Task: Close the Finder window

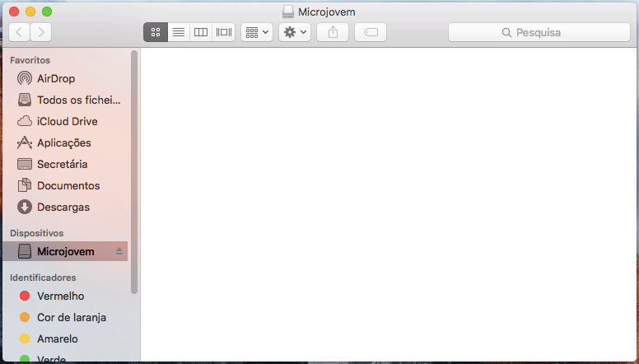Action: [x=14, y=12]
